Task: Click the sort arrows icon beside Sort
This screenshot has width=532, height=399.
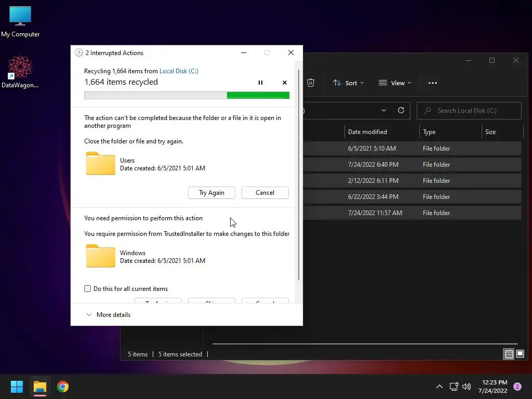Action: (337, 83)
